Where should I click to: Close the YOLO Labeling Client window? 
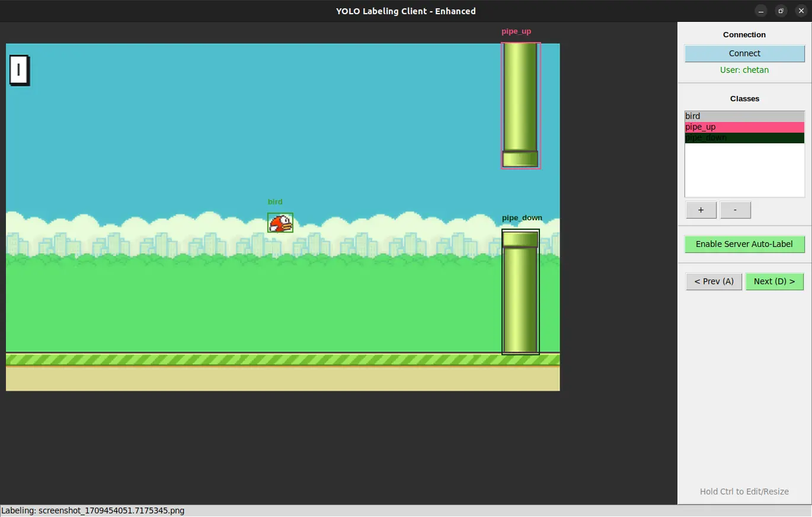[801, 11]
